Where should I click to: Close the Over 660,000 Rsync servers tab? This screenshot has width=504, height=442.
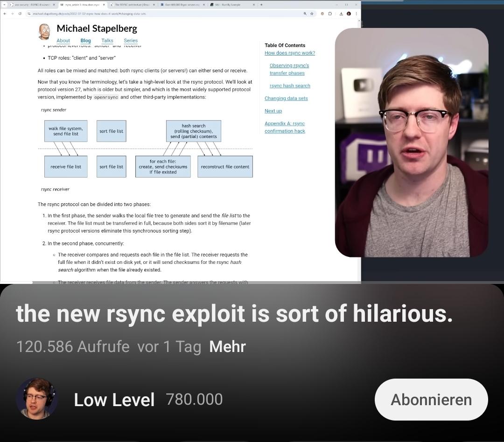click(x=204, y=5)
